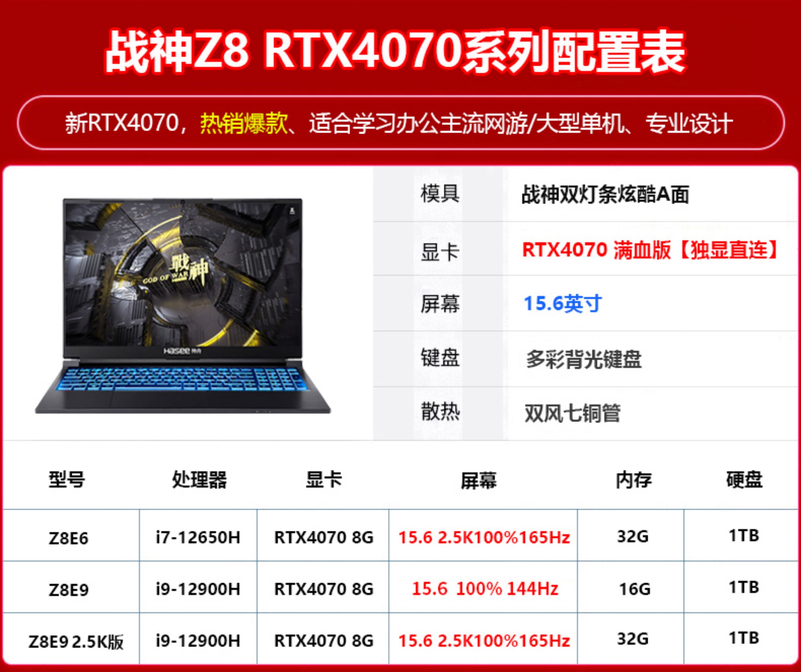Click the 屏幕 table column header

tap(479, 480)
